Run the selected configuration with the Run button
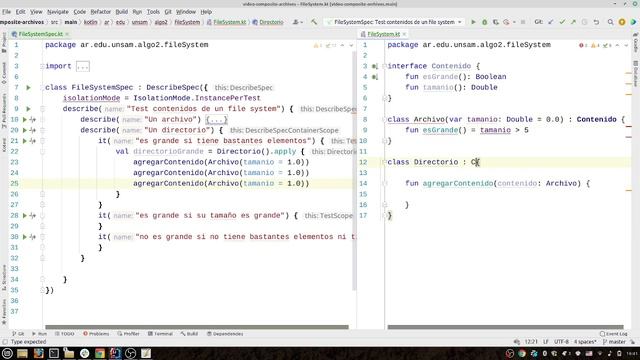The image size is (640, 360). click(x=473, y=22)
